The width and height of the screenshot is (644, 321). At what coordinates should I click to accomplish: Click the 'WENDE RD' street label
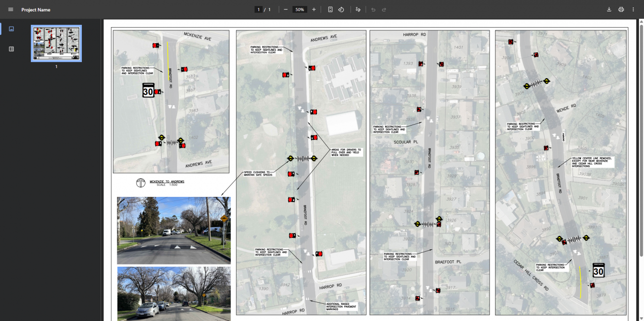[x=566, y=109]
